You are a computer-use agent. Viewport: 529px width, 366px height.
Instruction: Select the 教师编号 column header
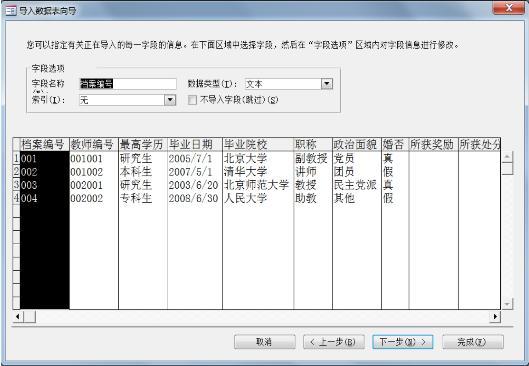coord(93,145)
